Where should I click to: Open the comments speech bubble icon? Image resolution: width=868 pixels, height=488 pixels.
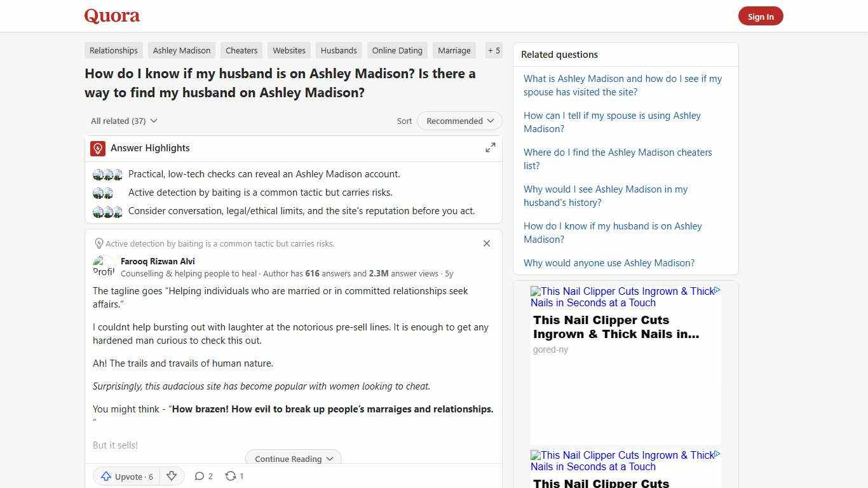pyautogui.click(x=200, y=475)
